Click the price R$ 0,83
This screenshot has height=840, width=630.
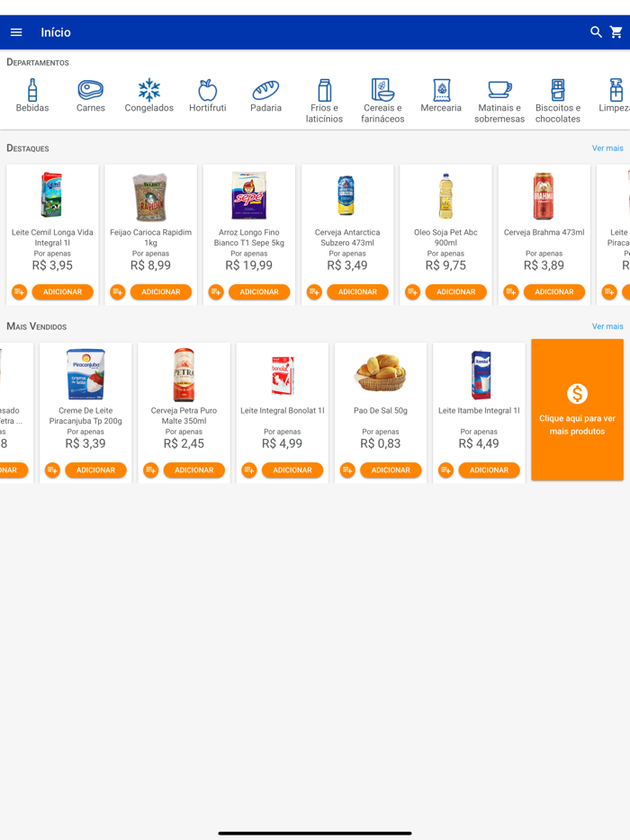point(381,443)
